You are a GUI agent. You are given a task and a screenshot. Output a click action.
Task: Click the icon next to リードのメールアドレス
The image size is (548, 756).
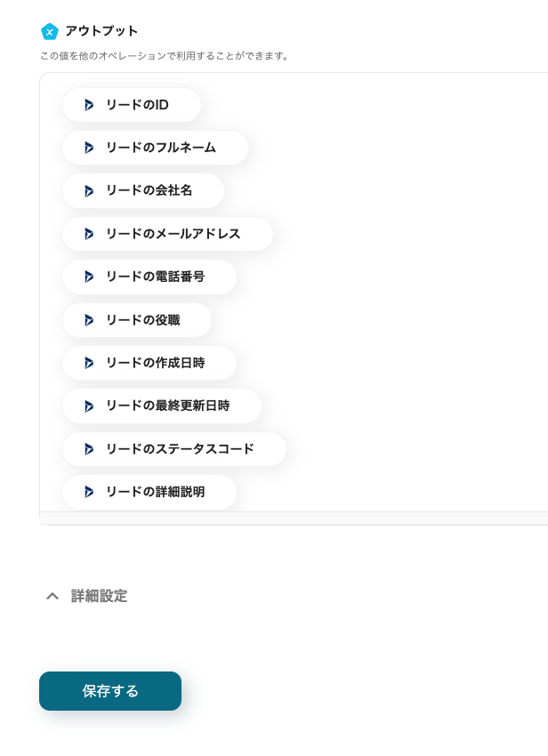(x=88, y=234)
